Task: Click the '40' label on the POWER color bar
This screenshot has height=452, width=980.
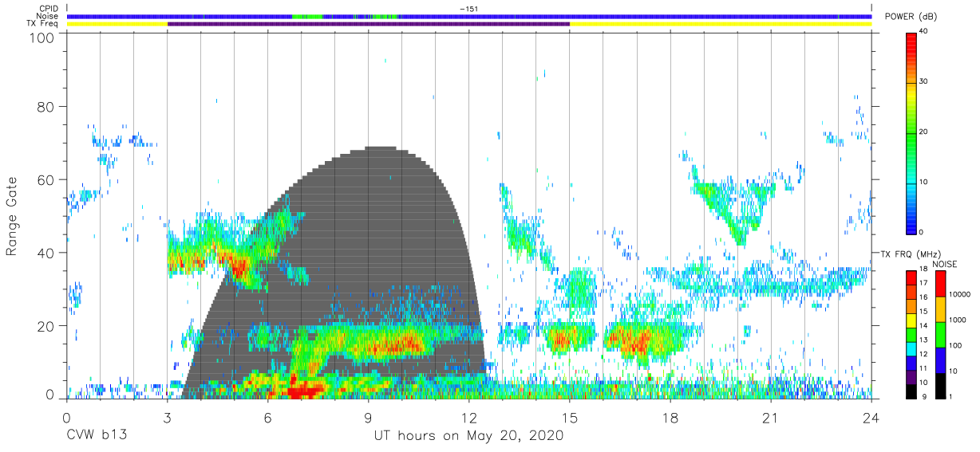Action: (923, 32)
